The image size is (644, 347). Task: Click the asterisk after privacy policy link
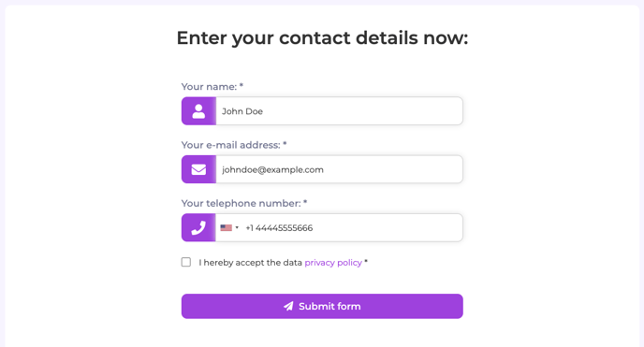coord(366,261)
